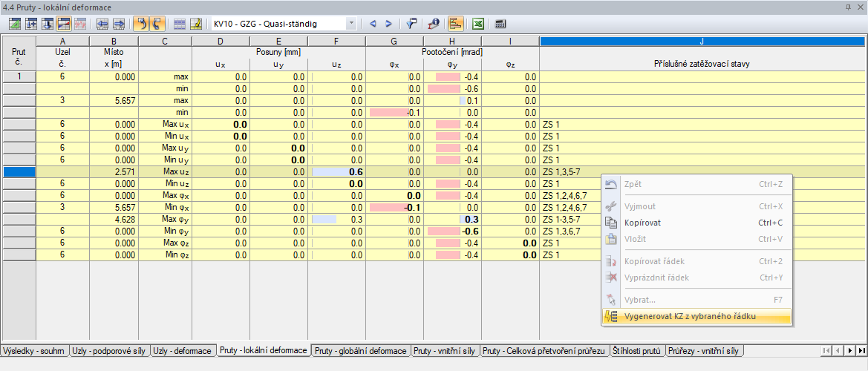Screen dimensions: 868x371
Task: Switch to Pruty - globální deformace tab
Action: (x=361, y=350)
